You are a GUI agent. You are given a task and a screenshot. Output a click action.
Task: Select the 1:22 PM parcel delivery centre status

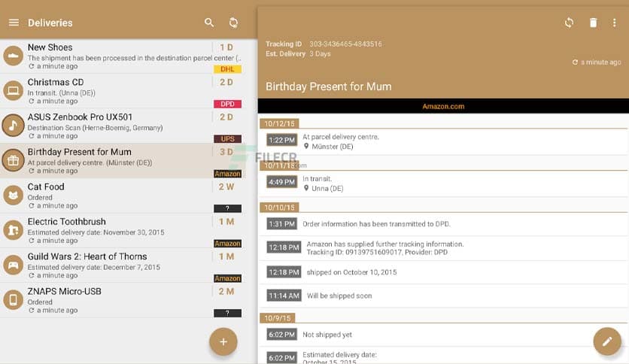(443, 141)
